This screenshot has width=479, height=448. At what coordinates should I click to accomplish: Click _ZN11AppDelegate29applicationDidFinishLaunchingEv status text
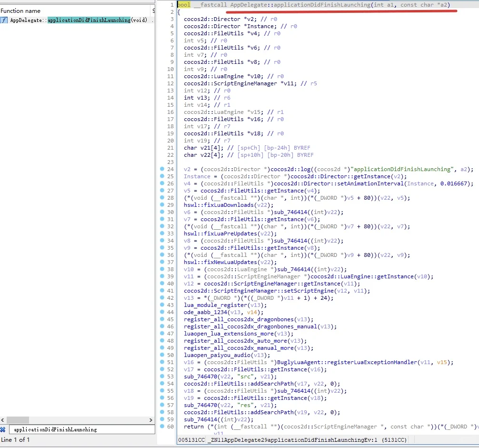click(x=292, y=440)
